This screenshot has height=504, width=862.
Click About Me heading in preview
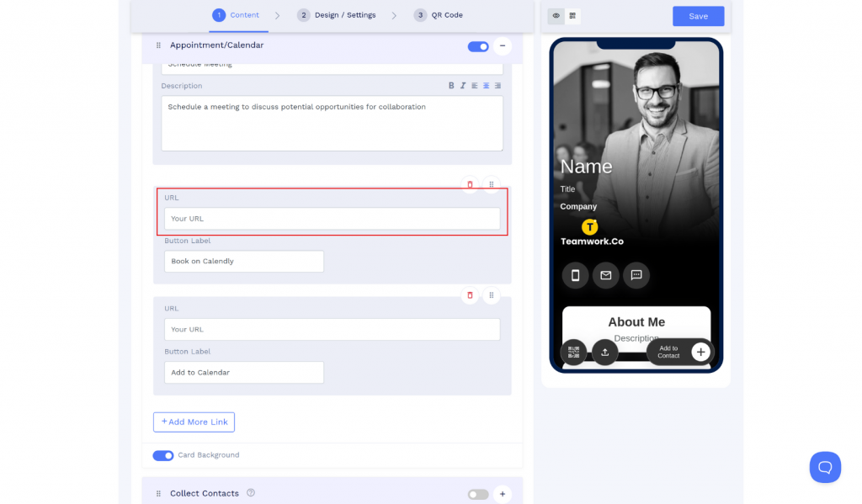[636, 322]
